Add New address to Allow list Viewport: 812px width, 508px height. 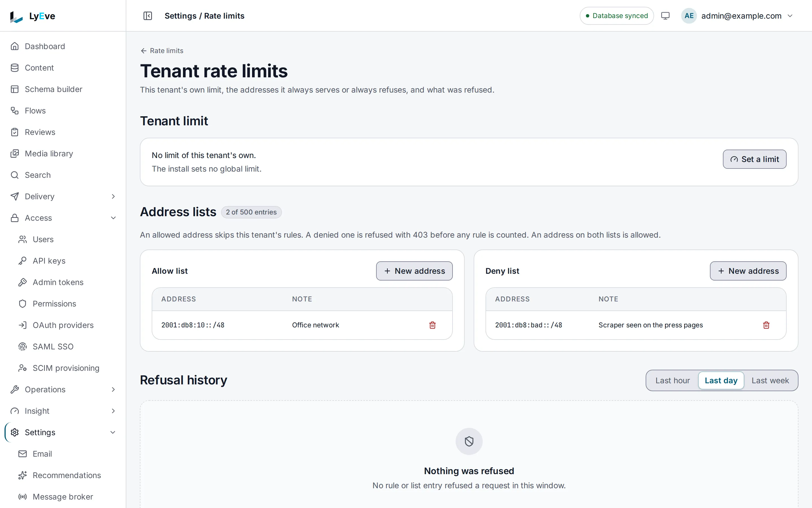coord(414,271)
